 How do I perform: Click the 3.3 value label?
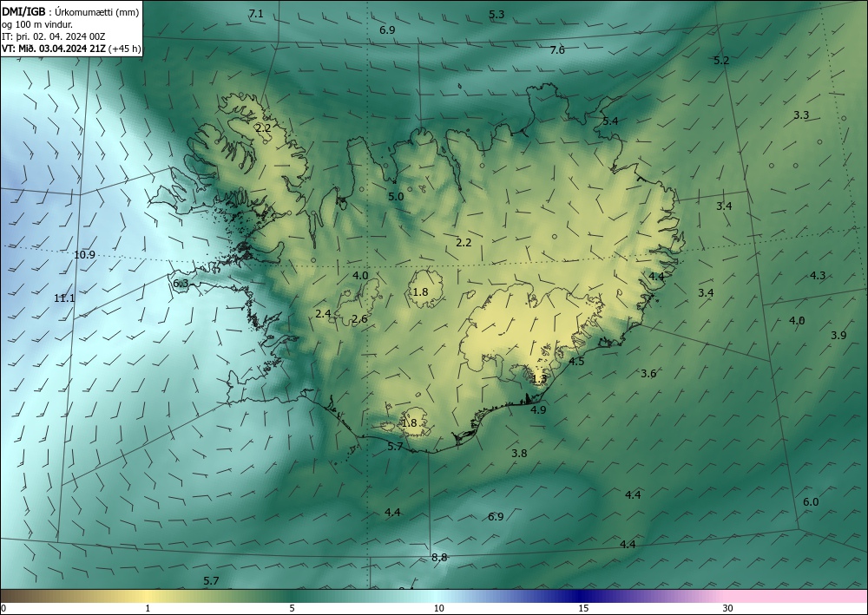801,115
